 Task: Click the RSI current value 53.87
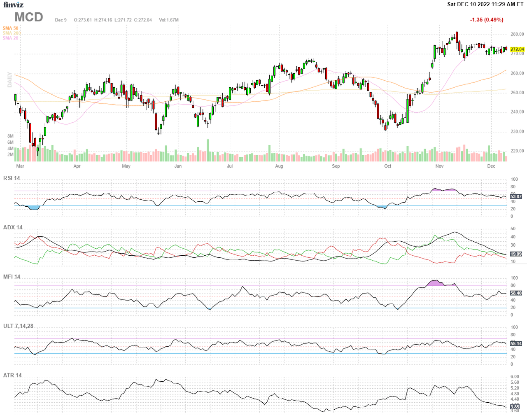pos(516,197)
